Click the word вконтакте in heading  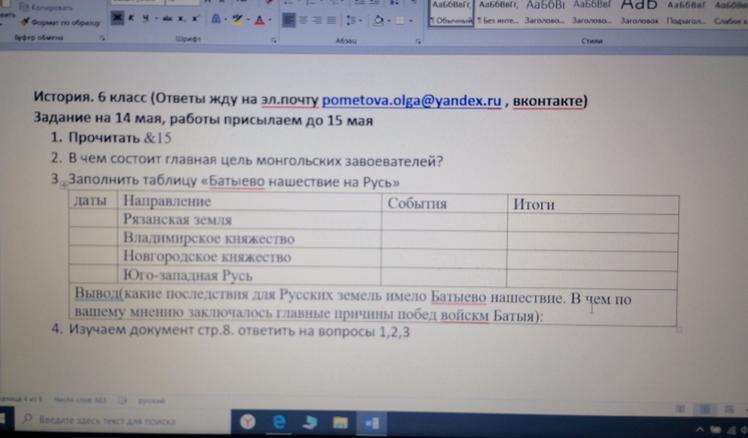(548, 101)
